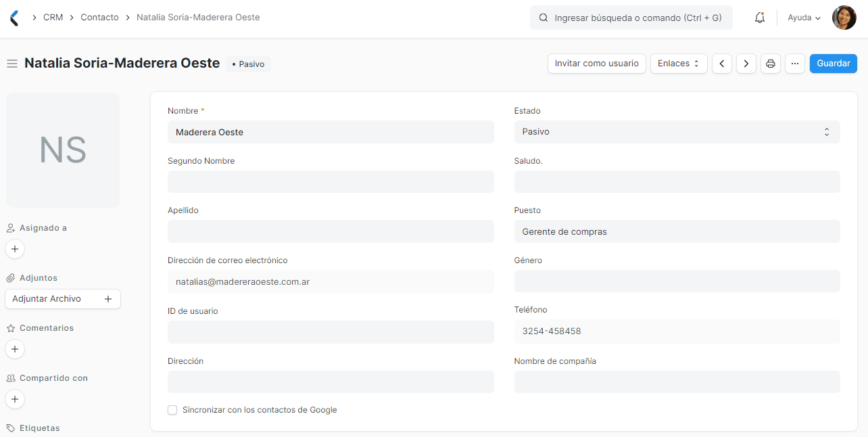
Task: Click the Apellido field
Action: click(x=331, y=231)
